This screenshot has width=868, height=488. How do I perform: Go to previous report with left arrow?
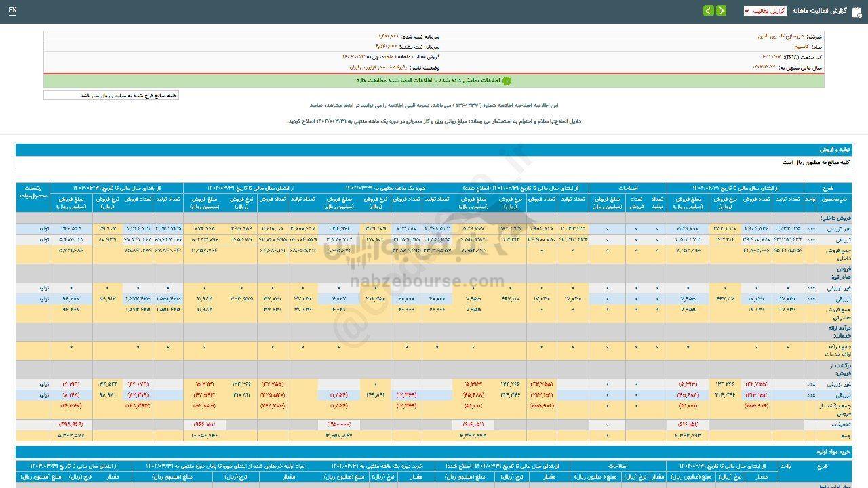pyautogui.click(x=709, y=11)
